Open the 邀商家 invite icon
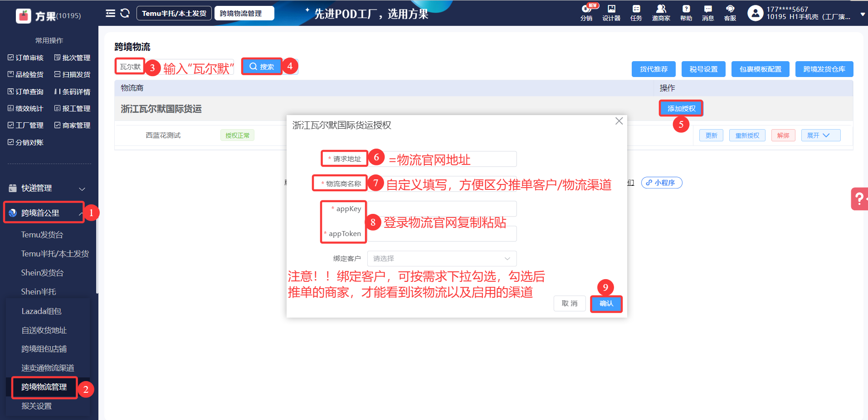868x420 pixels. coord(661,13)
